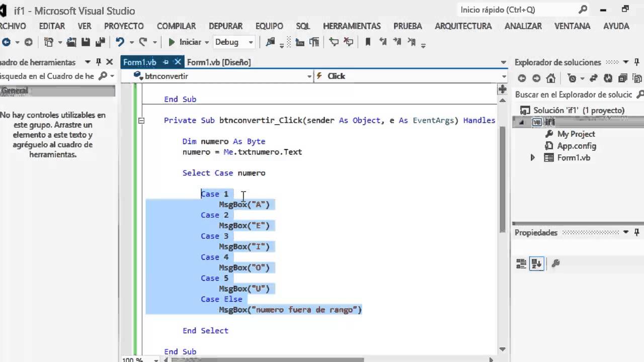Redo the last undone action

pyautogui.click(x=143, y=42)
